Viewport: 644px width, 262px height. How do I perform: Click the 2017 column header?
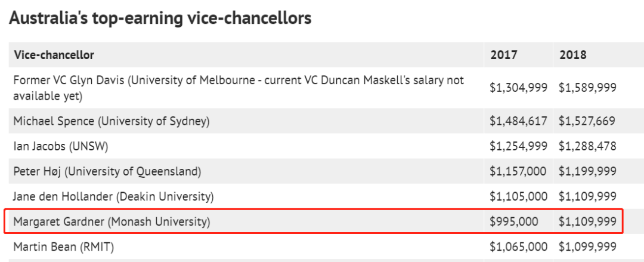point(503,55)
